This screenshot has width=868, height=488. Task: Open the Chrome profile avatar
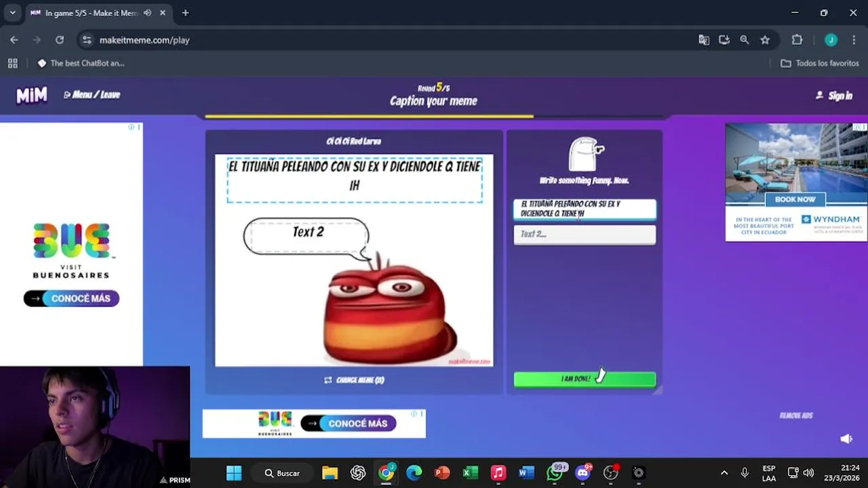coord(831,40)
